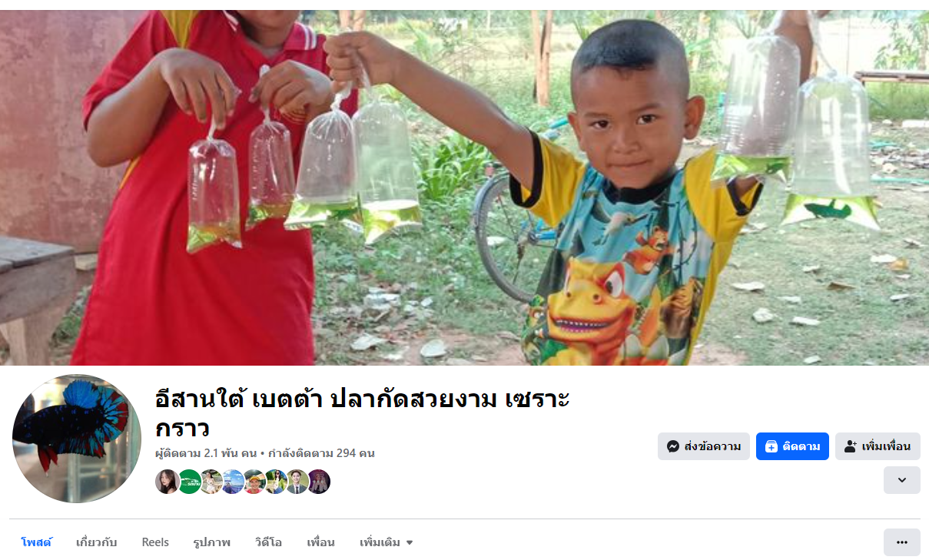Viewport: 929px width, 560px height.
Task: Open first friend avatar with long dark hair
Action: 168,482
